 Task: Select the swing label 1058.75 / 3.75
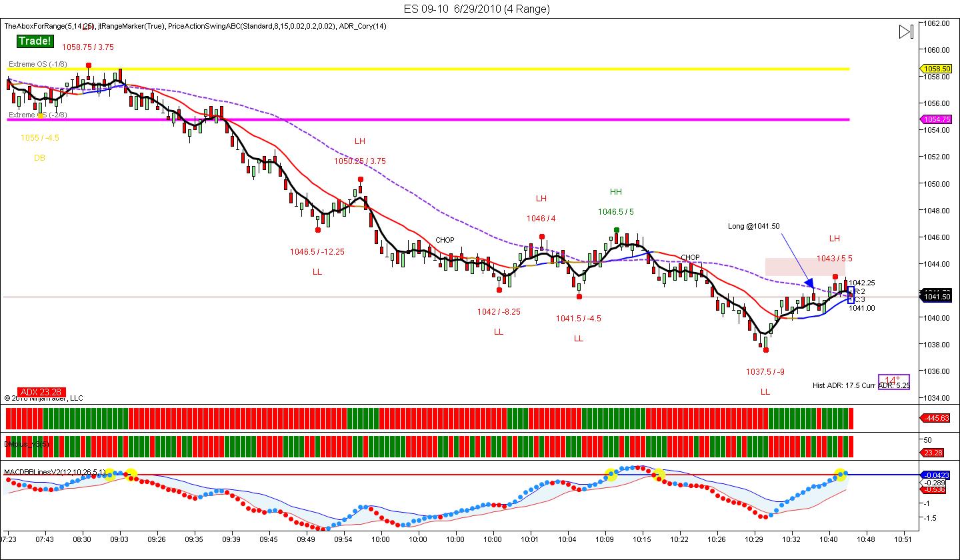click(87, 47)
